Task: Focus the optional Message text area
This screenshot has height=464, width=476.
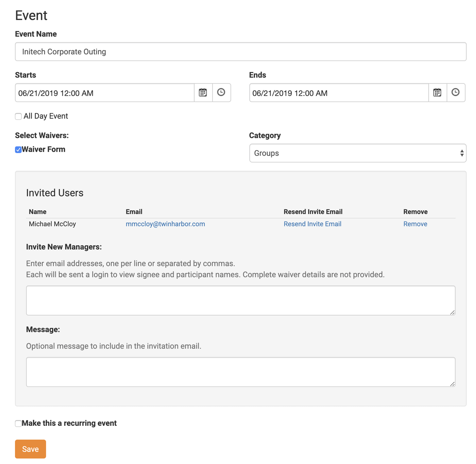Action: point(240,372)
